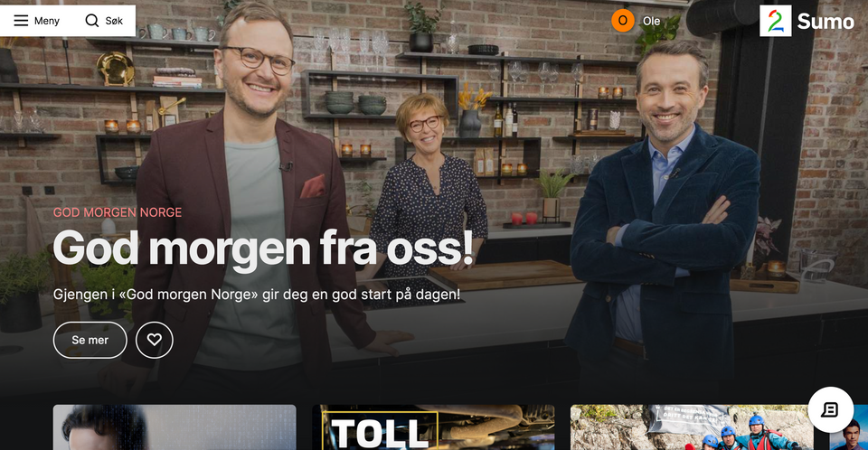Viewport: 868px width, 450px height.
Task: Open the Ole profile name
Action: point(652,21)
